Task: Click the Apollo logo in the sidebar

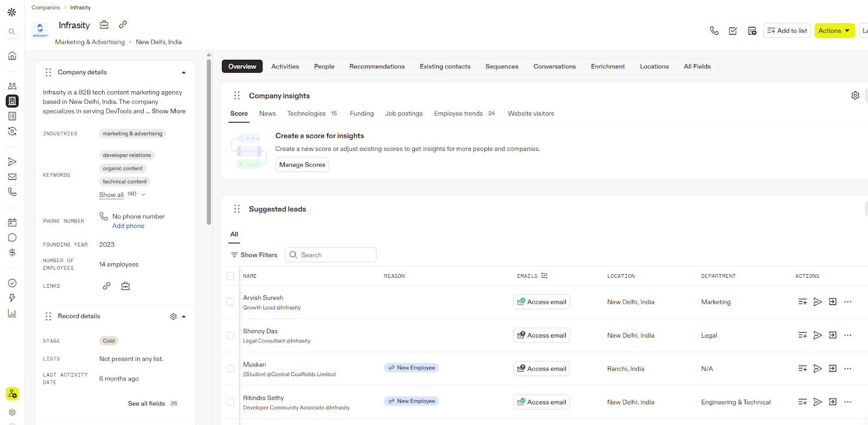Action: tap(12, 12)
